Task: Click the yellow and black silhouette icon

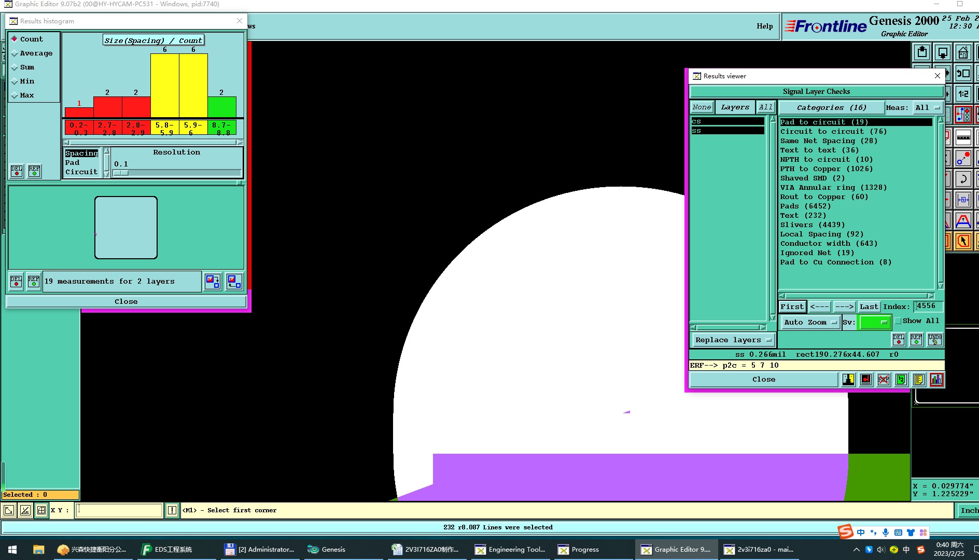Action: [848, 380]
